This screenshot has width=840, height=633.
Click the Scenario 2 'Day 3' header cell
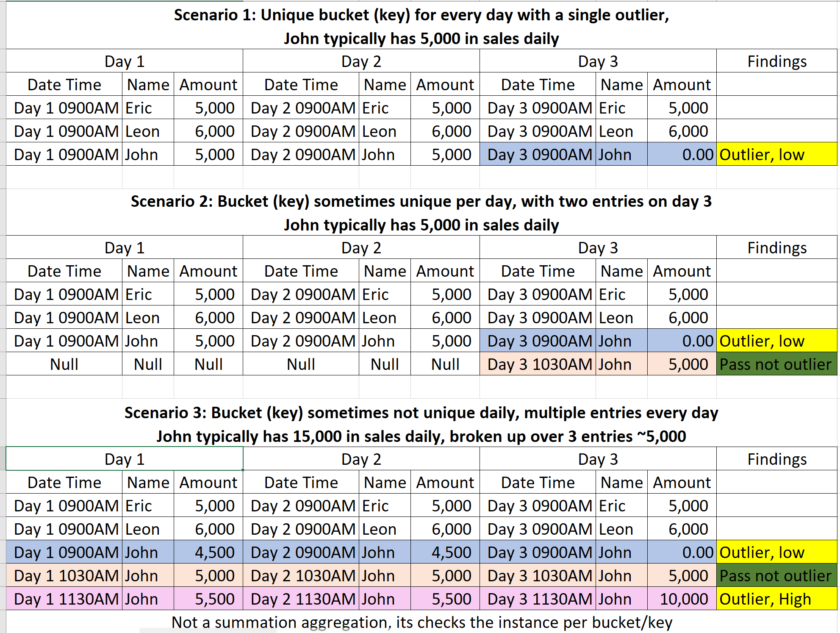[x=598, y=247]
